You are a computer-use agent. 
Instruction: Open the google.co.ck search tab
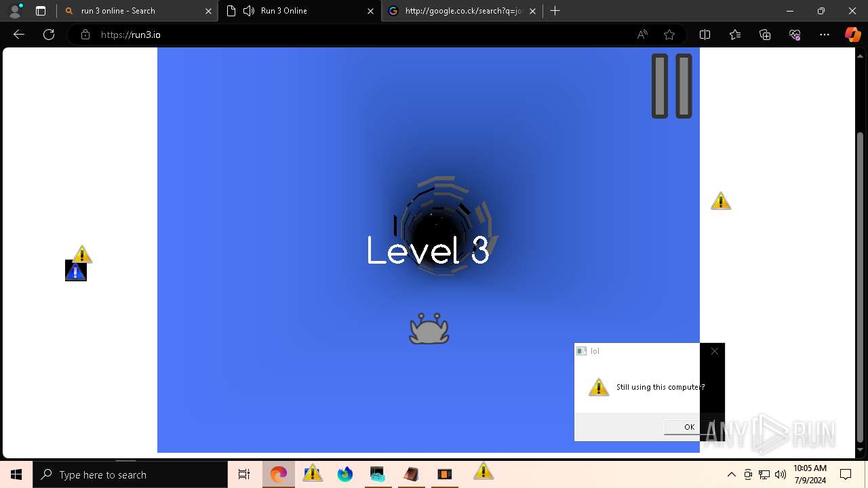[x=461, y=11]
